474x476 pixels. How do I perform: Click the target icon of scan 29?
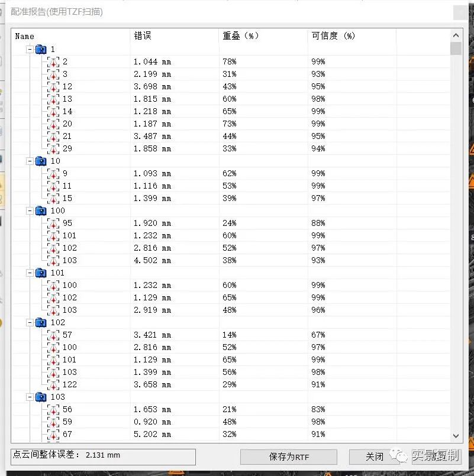click(53, 149)
